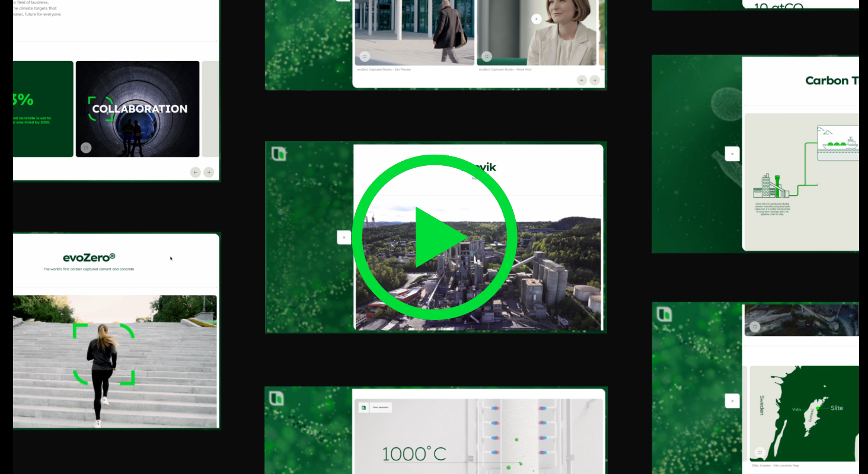
Task: Open fullscreen icon on Marie Muhr video
Action: (486, 56)
